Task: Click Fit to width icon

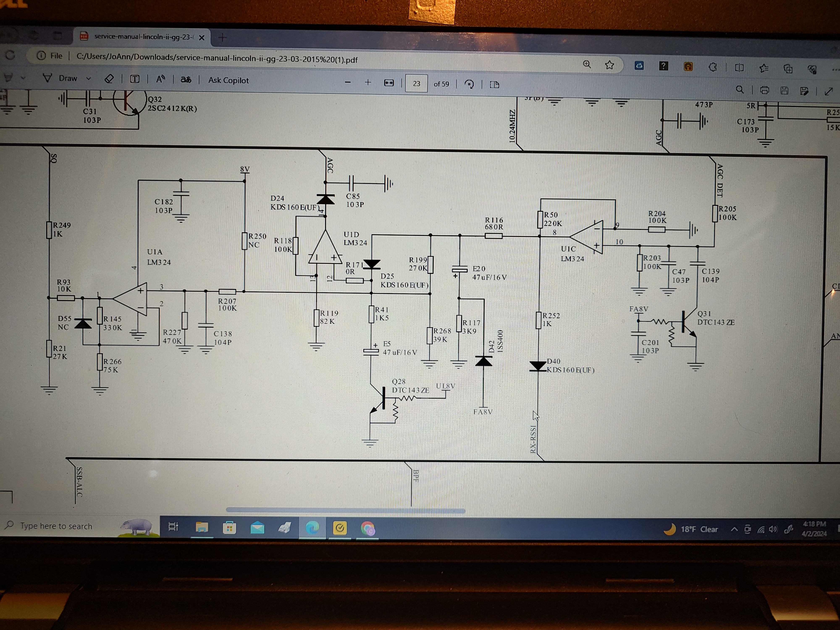Action: pos(389,83)
